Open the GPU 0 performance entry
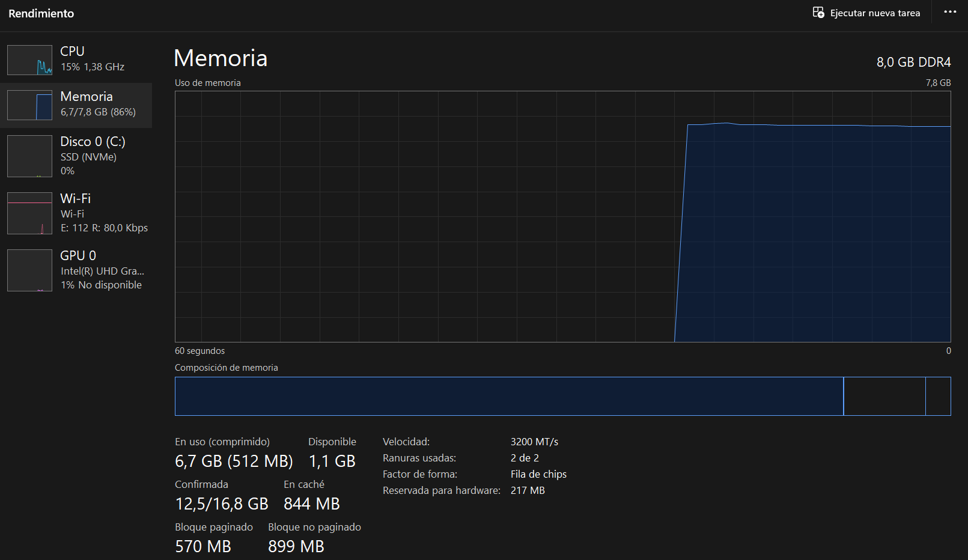 point(76,270)
